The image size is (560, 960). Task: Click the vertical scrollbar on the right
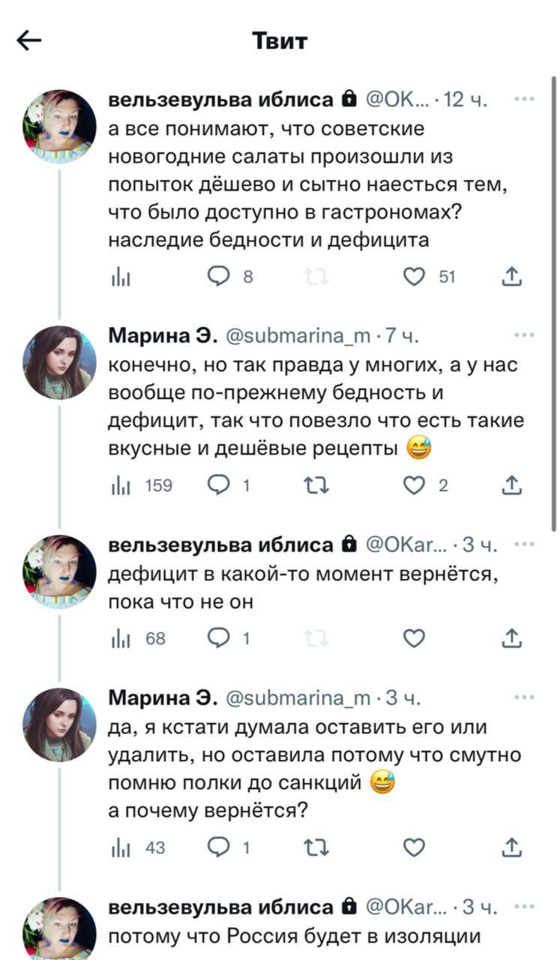click(x=554, y=300)
